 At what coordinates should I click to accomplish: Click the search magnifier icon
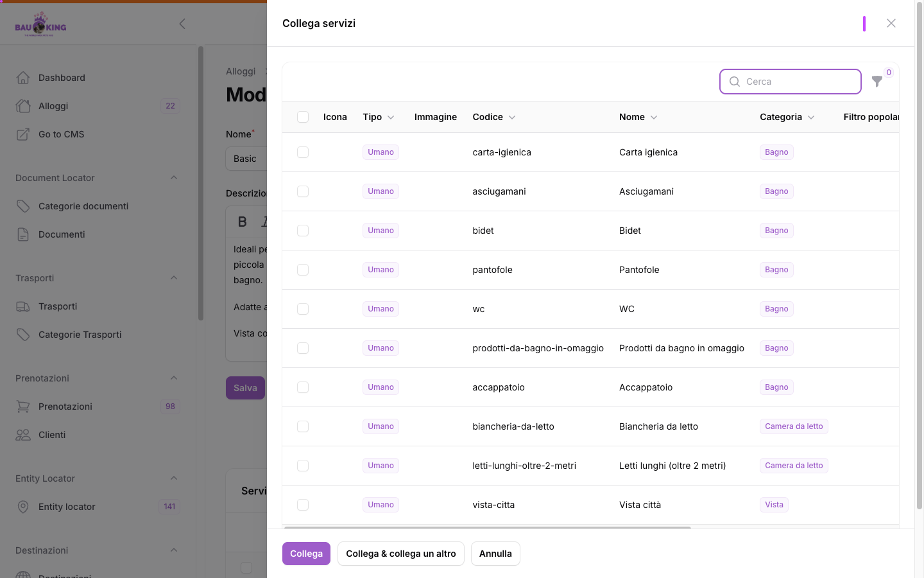tap(735, 82)
